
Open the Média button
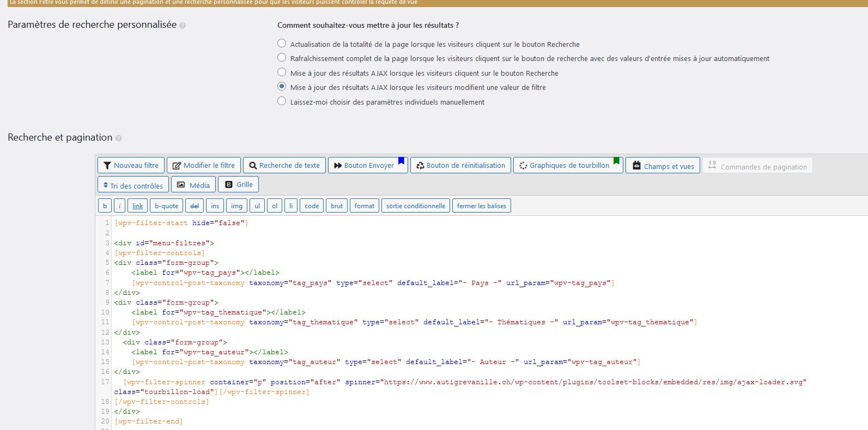coord(193,185)
